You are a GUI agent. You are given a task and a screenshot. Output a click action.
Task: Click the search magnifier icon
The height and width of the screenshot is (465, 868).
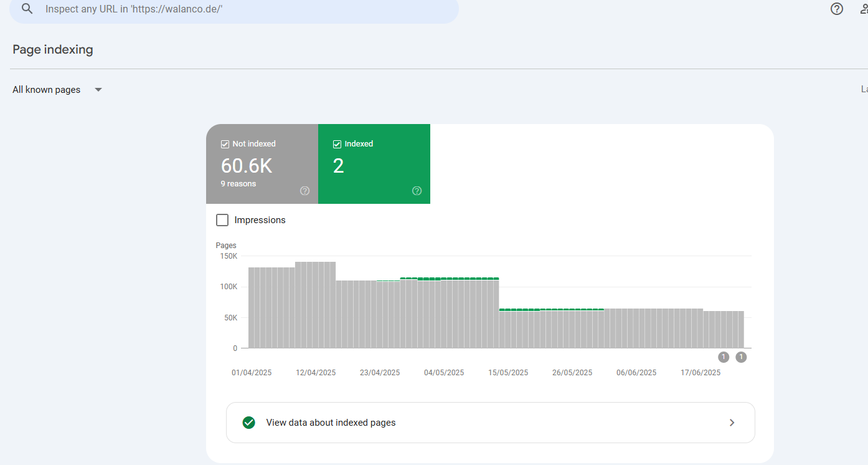click(27, 9)
